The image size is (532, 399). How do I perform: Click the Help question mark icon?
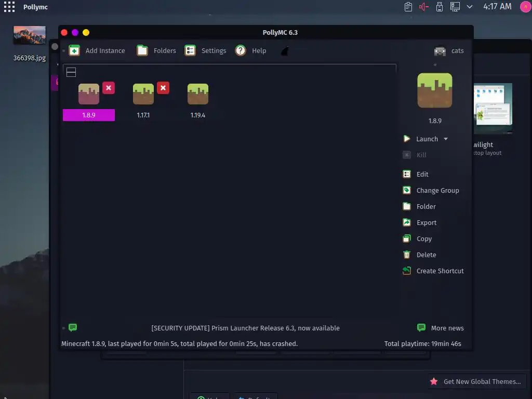pyautogui.click(x=241, y=50)
